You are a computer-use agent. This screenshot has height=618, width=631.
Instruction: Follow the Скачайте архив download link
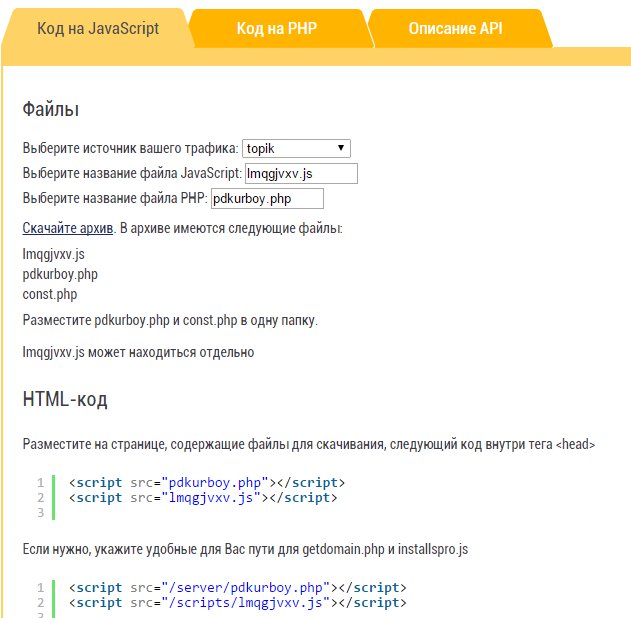[68, 228]
